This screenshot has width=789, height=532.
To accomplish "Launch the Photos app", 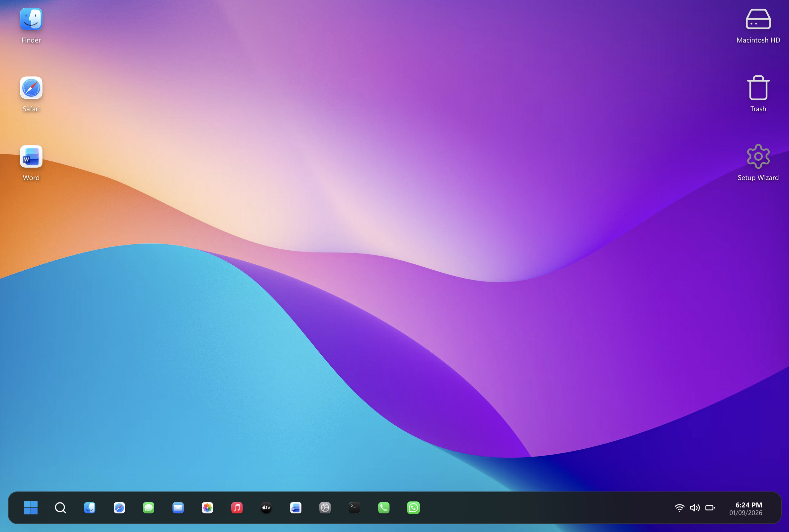I will tap(207, 507).
